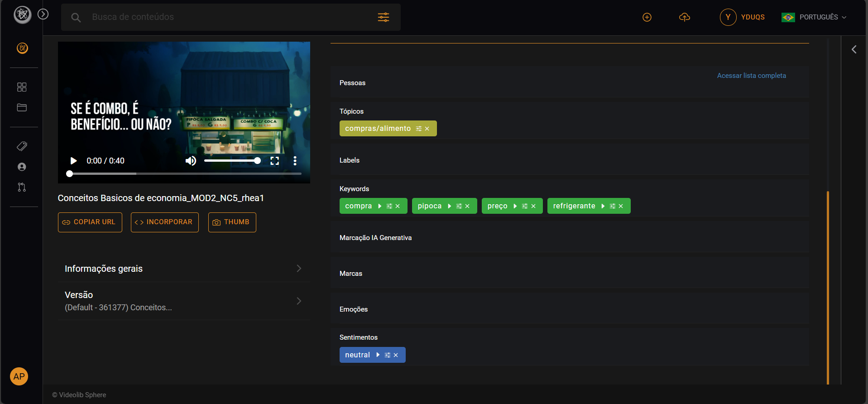Screen dimensions: 868x404
Task: Click the AP user avatar
Action: 19,376
